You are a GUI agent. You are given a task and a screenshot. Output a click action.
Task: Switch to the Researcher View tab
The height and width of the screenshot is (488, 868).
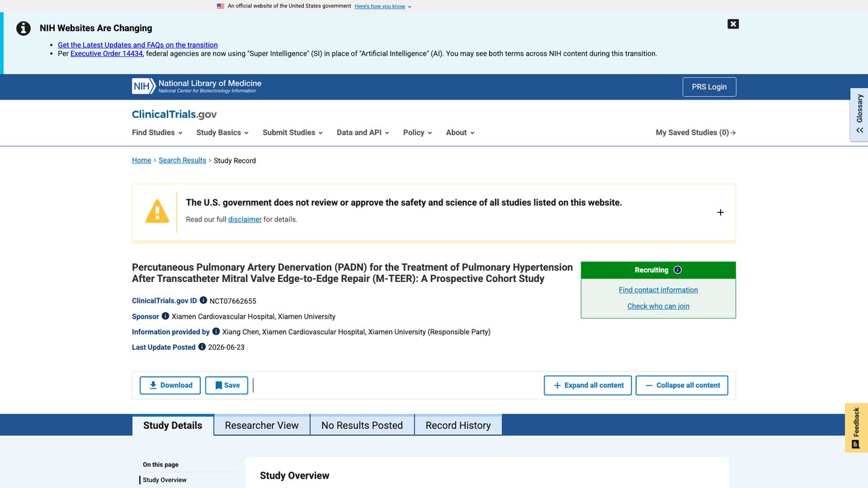tap(262, 425)
